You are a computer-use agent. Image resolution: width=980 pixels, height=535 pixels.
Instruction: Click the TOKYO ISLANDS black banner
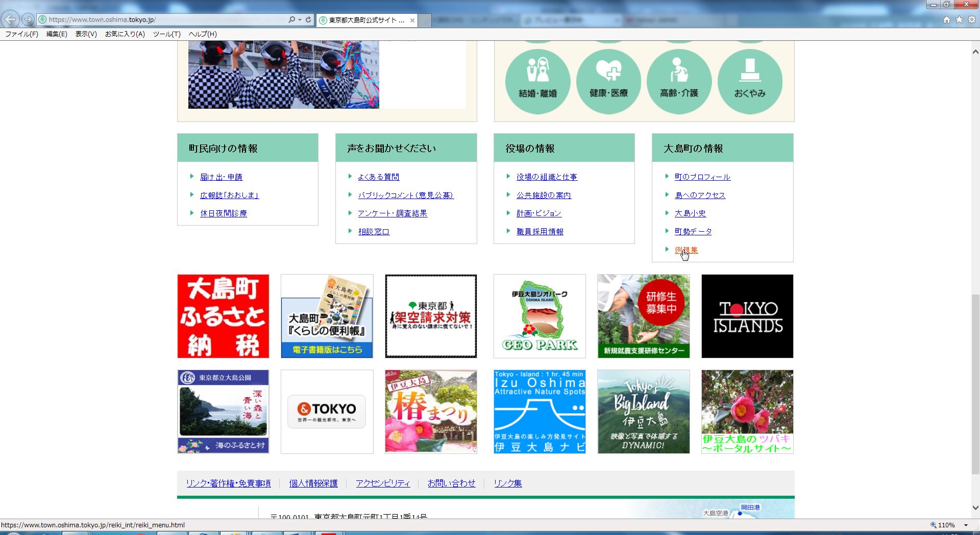point(747,316)
